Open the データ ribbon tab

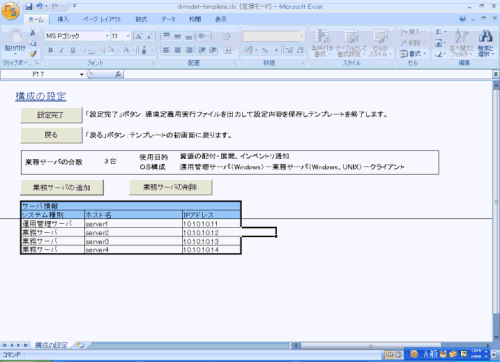click(x=168, y=19)
